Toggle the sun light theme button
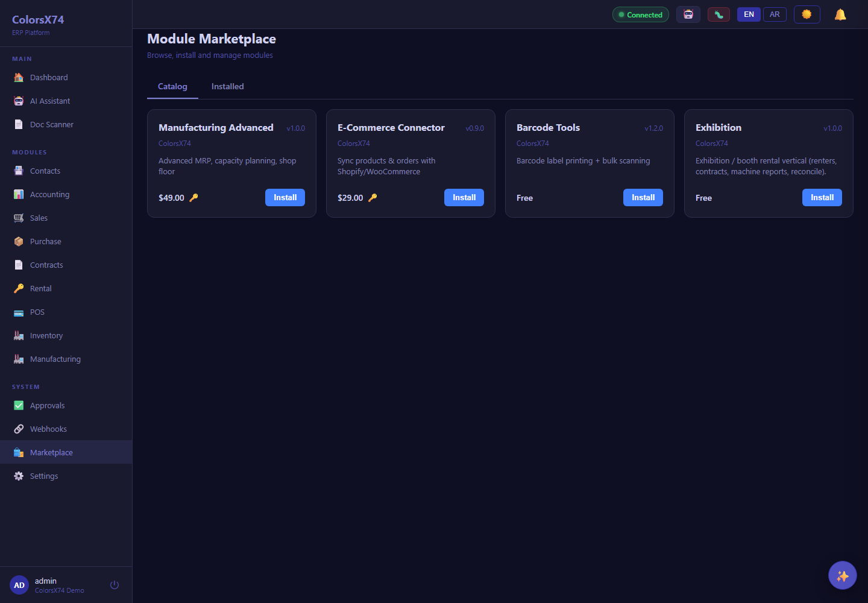The width and height of the screenshot is (868, 603). 807,14
